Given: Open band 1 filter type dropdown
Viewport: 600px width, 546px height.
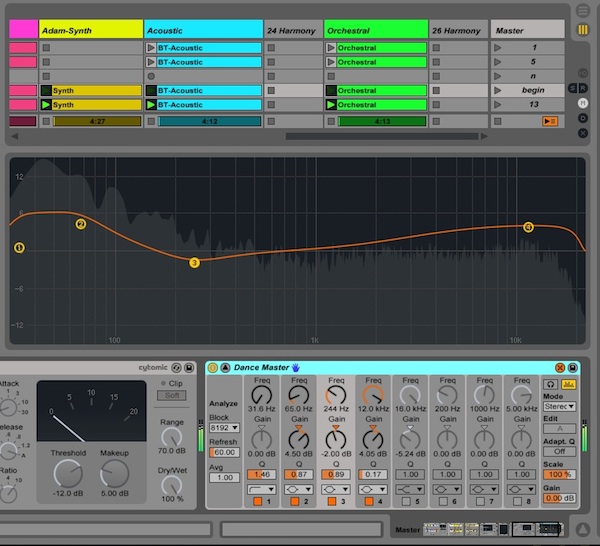Looking at the screenshot, I should pos(261,488).
